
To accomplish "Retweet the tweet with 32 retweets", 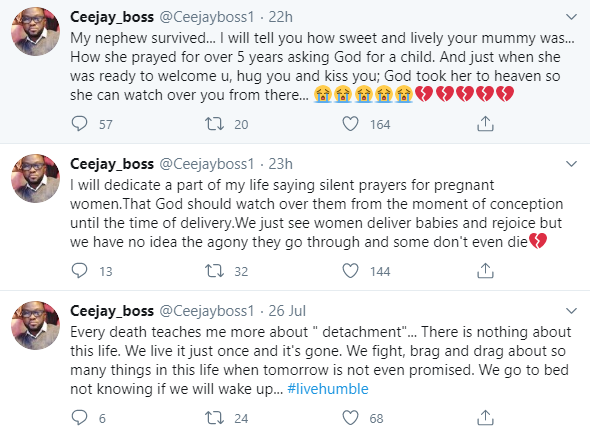I will pyautogui.click(x=214, y=271).
